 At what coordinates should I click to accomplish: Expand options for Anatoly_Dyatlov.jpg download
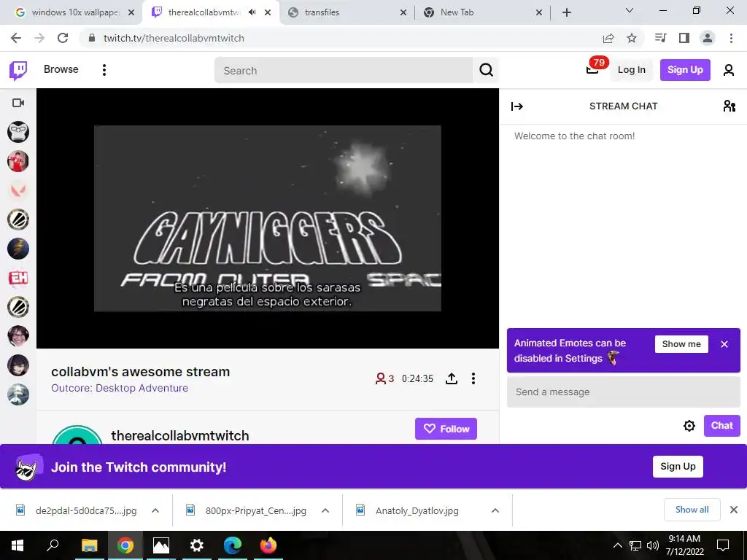[x=495, y=510]
